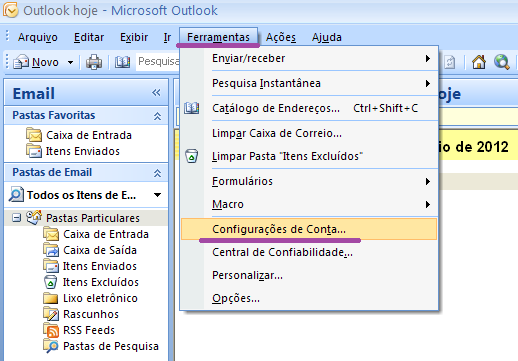Image resolution: width=518 pixels, height=361 pixels.
Task: Open Configurações de Conta
Action: (309, 229)
